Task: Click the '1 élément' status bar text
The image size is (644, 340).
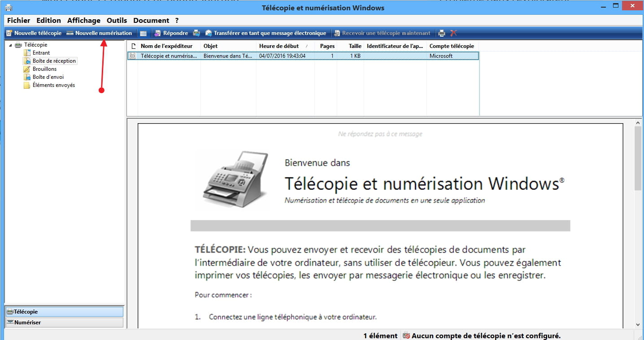Action: [380, 336]
